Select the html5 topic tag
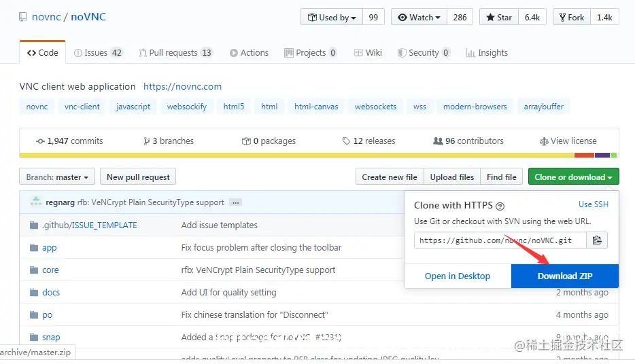The width and height of the screenshot is (635, 364). tap(234, 107)
